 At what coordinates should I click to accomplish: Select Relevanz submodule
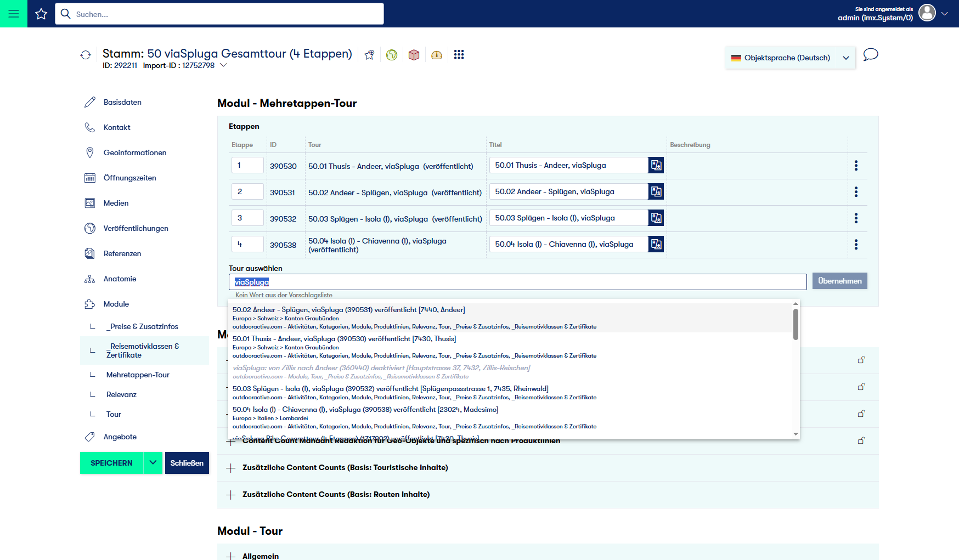click(121, 394)
